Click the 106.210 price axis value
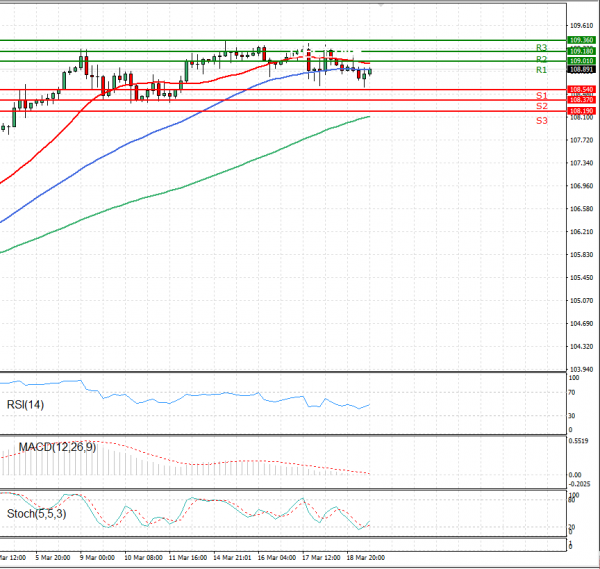The image size is (600, 569). coord(582,232)
